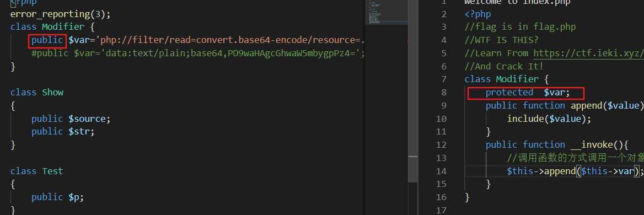Viewport: 644px width, 215px height.
Task: Click the '//And Crack It!' comment
Action: 504,67
